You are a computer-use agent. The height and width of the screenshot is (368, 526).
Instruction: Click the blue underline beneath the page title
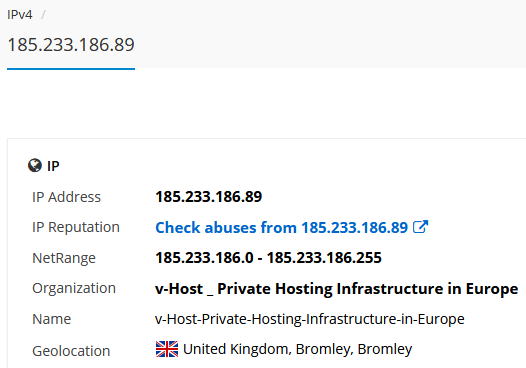[71, 69]
